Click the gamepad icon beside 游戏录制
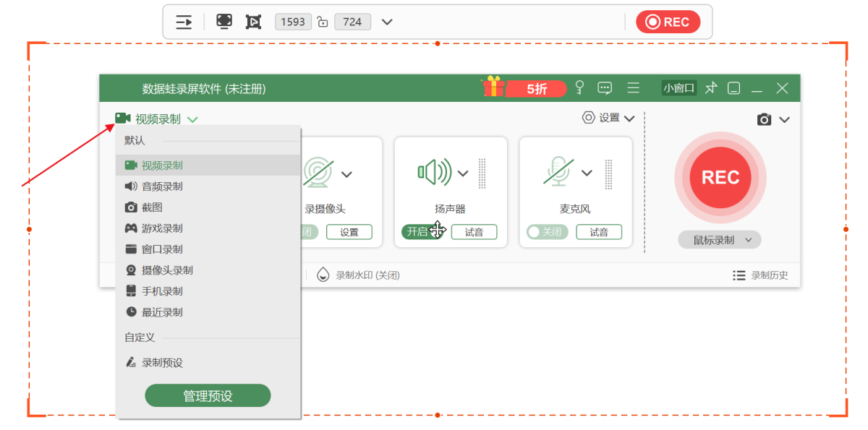868x430 pixels. pos(131,228)
